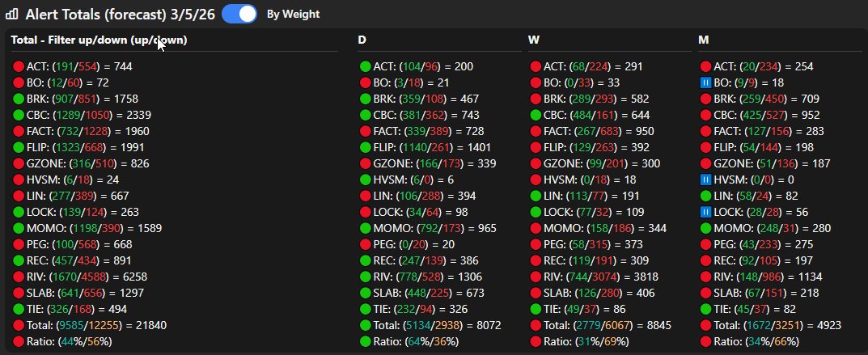Image resolution: width=868 pixels, height=355 pixels.
Task: Click red dot beside PEG: (0/20) = 20
Action: 366,244
